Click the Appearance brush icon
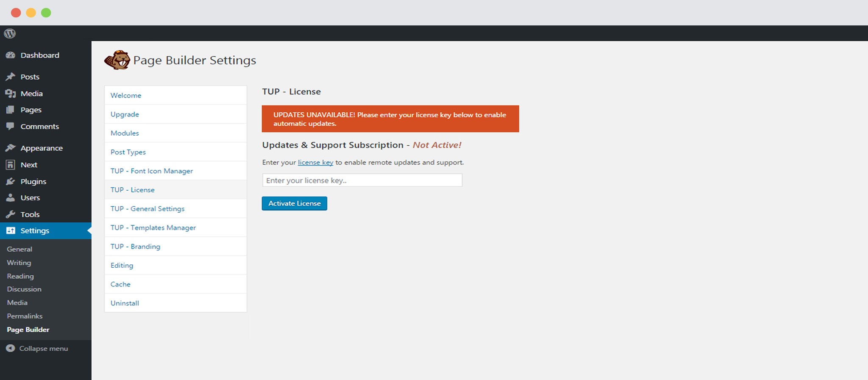 10,148
